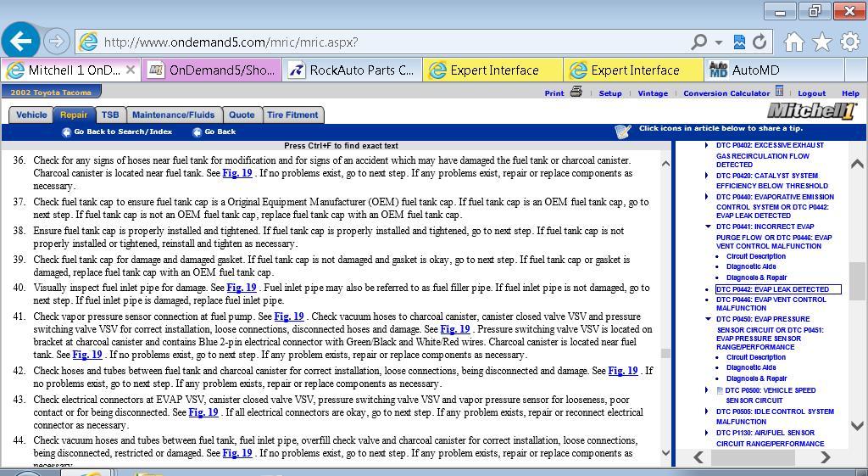Switch to OnDemand5/Shop browser tab
The width and height of the screenshot is (868, 476).
pyautogui.click(x=211, y=70)
